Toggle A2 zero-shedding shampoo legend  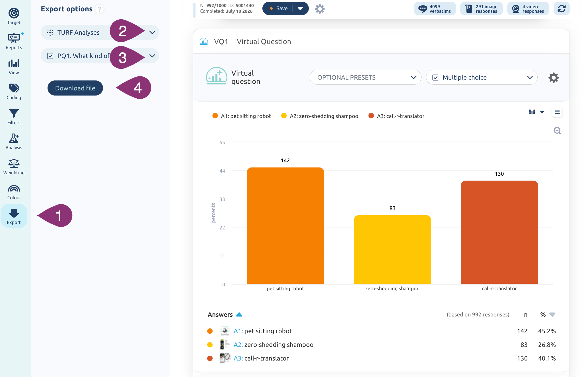[319, 116]
